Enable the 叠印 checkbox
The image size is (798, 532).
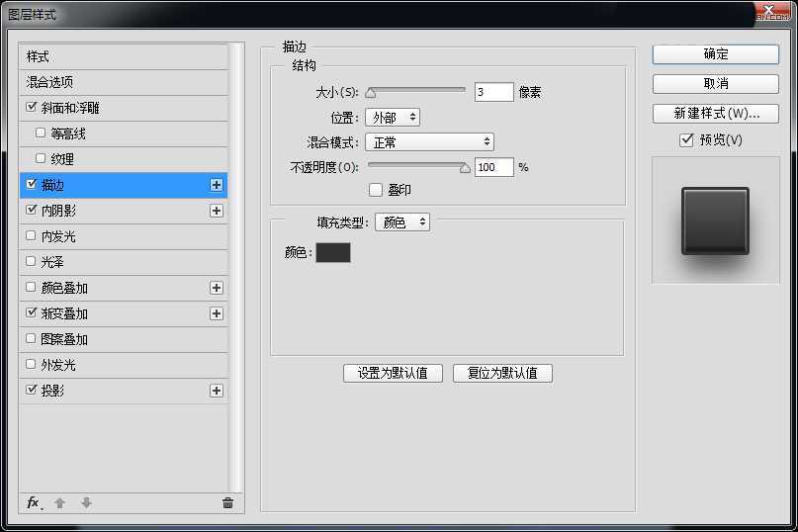click(x=375, y=190)
